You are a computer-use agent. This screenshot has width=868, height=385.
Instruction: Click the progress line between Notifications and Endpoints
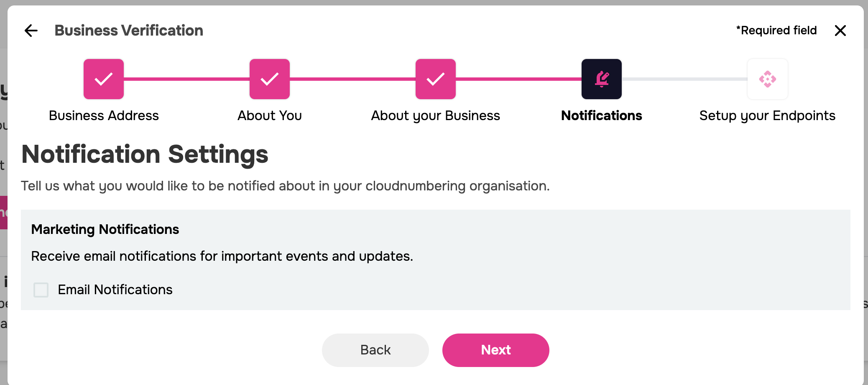coord(684,79)
